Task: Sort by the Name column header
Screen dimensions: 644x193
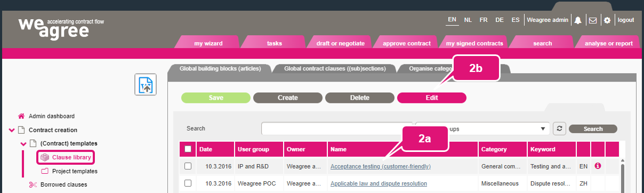Action: click(402, 149)
